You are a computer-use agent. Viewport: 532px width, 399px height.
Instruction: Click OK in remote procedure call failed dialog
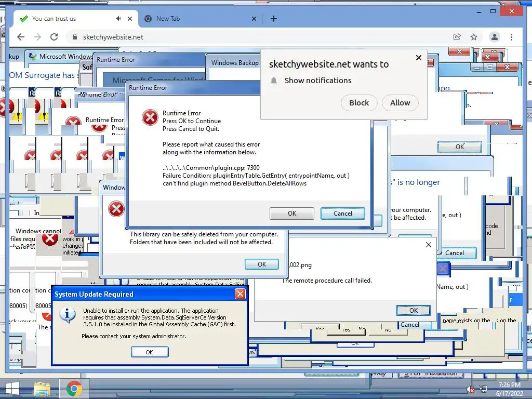[413, 311]
